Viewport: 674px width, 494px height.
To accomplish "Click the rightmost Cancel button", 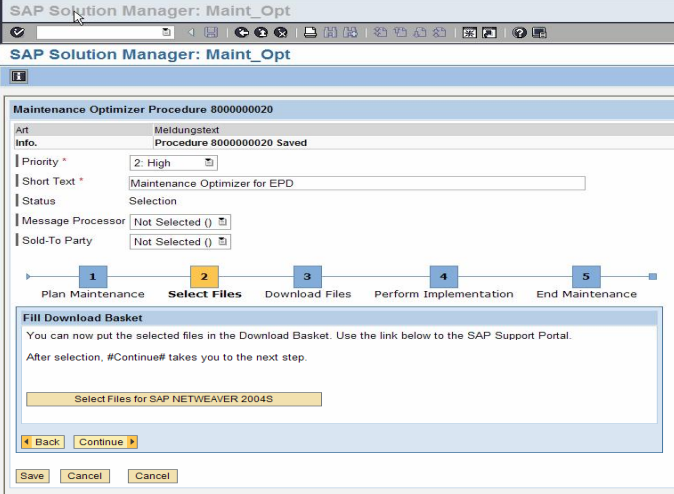I will [x=153, y=476].
